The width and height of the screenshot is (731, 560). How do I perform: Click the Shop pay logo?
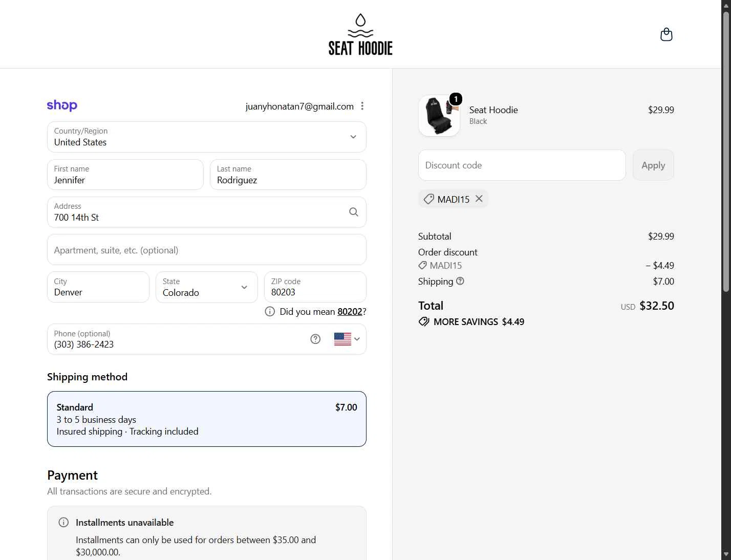62,105
